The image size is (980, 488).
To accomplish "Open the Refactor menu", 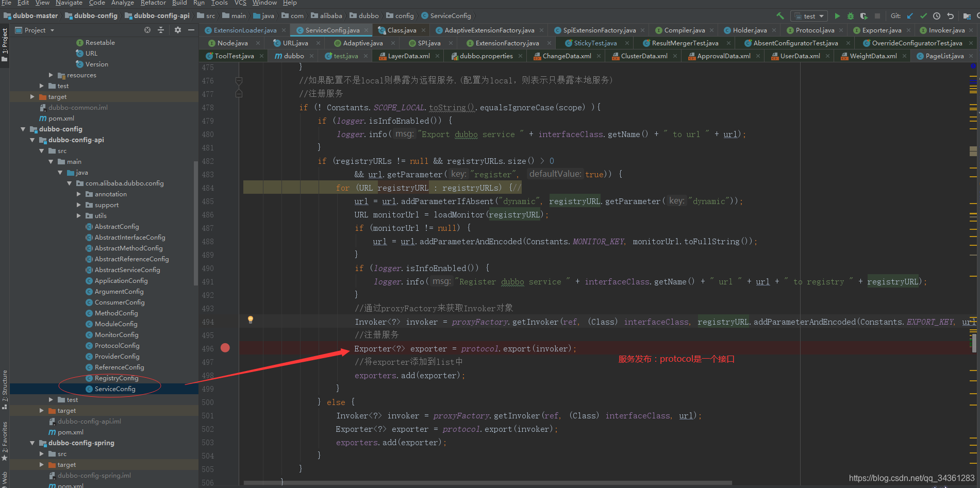I will pos(153,3).
